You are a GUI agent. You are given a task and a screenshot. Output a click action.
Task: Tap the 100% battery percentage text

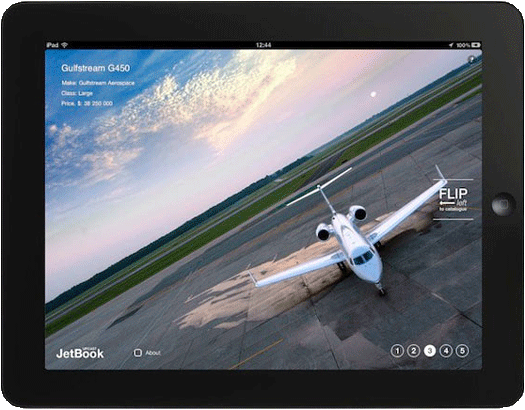(x=463, y=45)
